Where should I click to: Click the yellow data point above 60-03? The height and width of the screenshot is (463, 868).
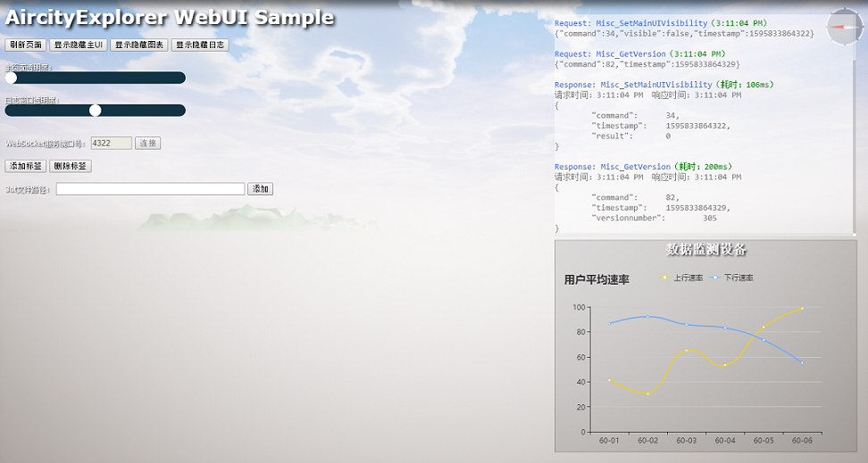tap(687, 351)
